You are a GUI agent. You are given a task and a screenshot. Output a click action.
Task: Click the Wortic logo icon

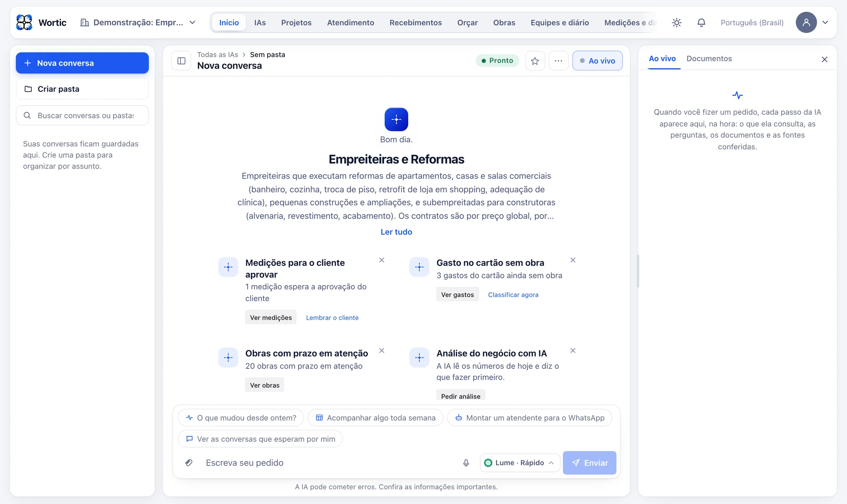[x=24, y=22]
